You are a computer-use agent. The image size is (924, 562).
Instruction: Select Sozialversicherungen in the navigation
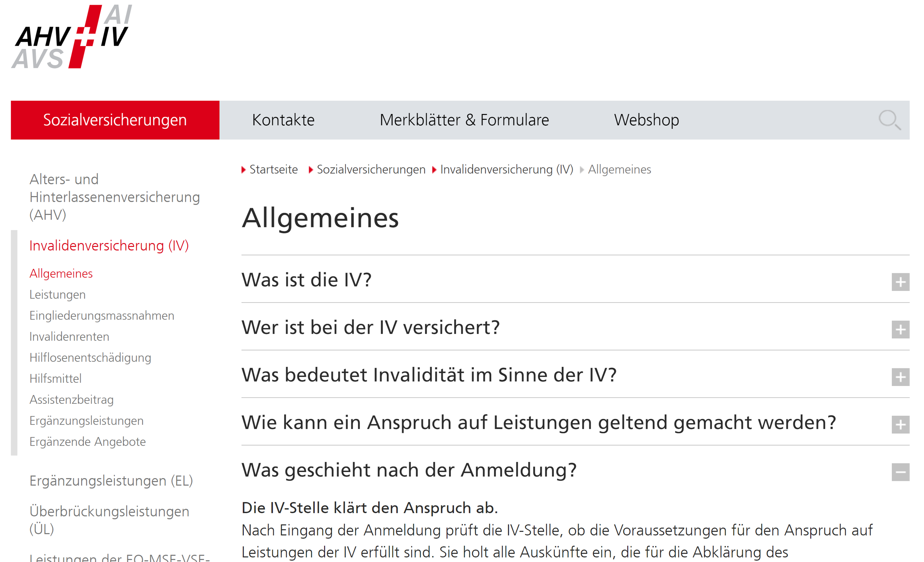115,120
